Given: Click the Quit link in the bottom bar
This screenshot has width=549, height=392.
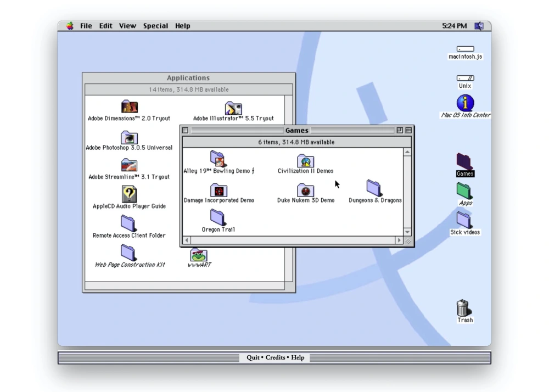Looking at the screenshot, I should click(253, 357).
